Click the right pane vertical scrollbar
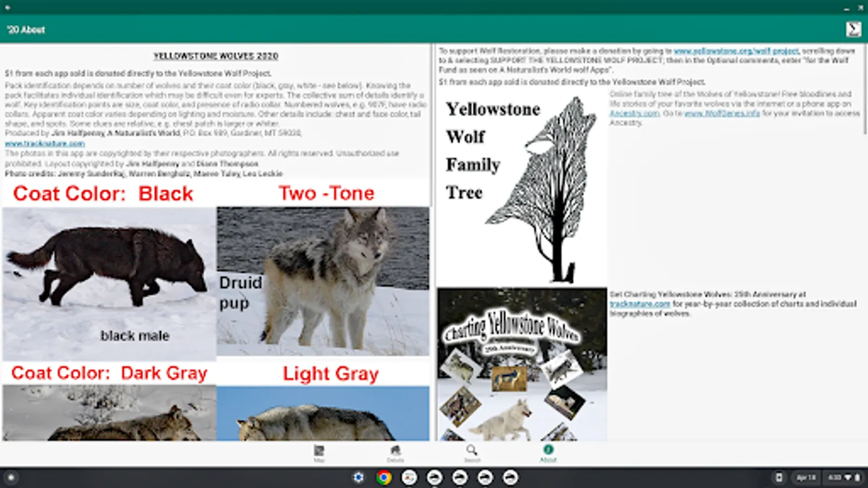This screenshot has width=868, height=488. click(865, 89)
